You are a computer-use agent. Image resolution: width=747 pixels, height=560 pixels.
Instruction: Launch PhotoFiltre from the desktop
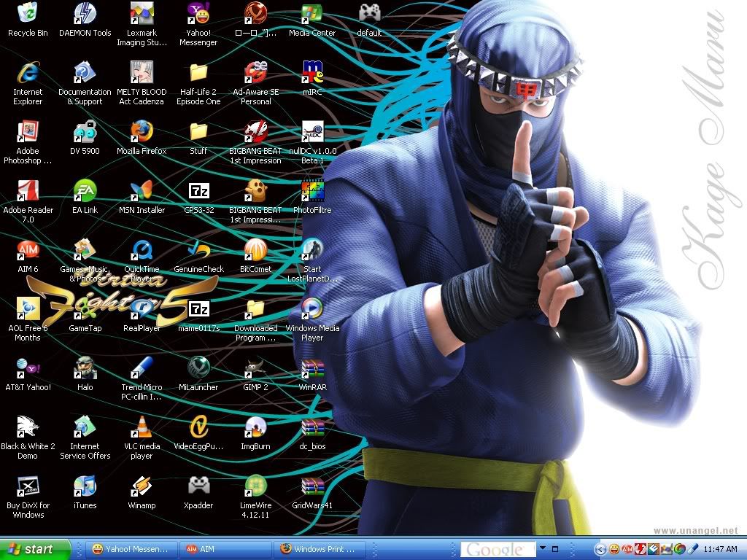(312, 190)
